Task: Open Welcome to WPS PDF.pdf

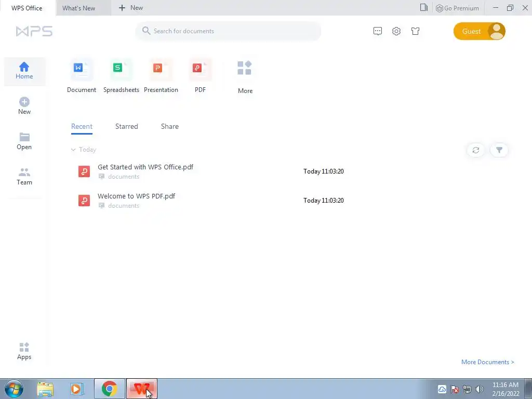Action: pos(137,196)
